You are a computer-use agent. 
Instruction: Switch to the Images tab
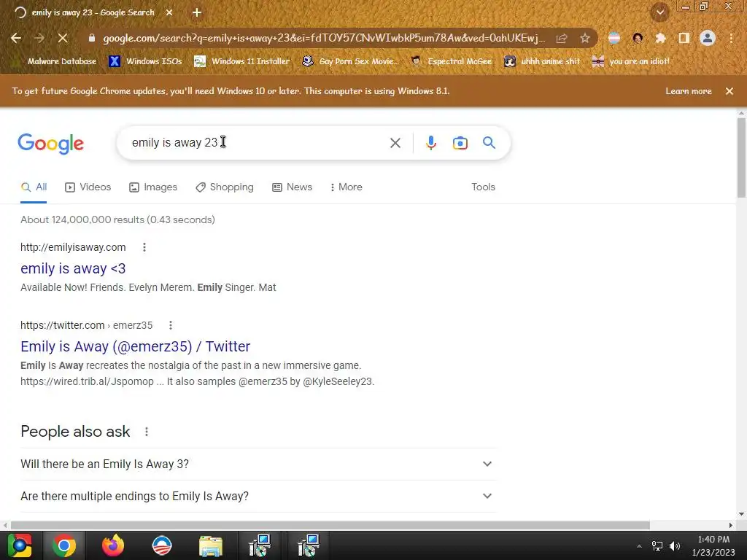153,187
